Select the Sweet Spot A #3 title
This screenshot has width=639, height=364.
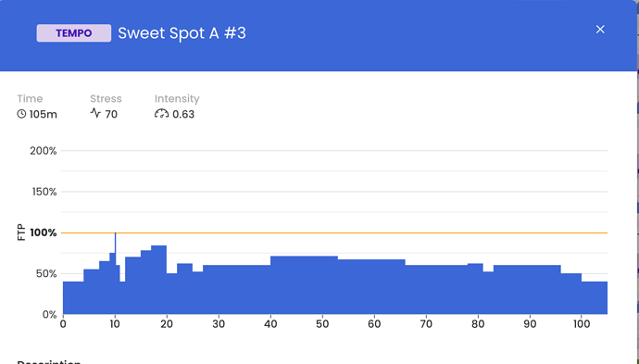click(182, 33)
